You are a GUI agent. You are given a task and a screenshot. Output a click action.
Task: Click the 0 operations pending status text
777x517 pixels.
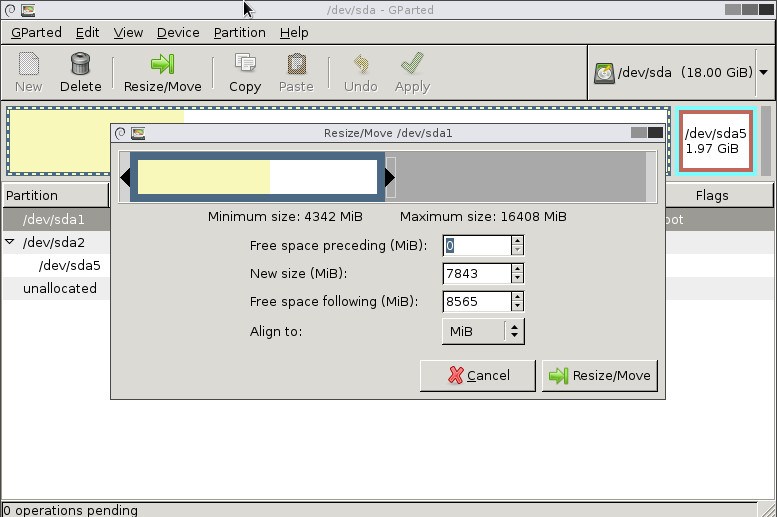coord(70,510)
